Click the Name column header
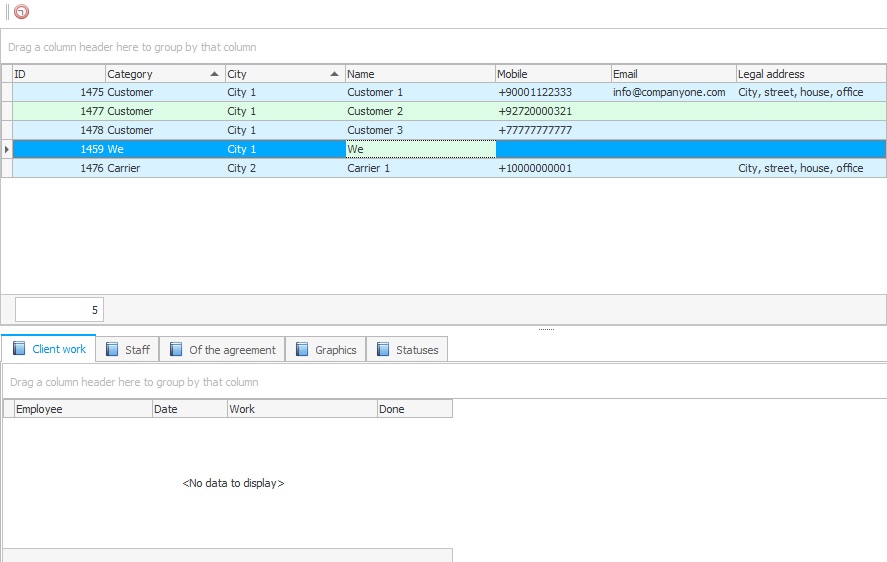 420,74
